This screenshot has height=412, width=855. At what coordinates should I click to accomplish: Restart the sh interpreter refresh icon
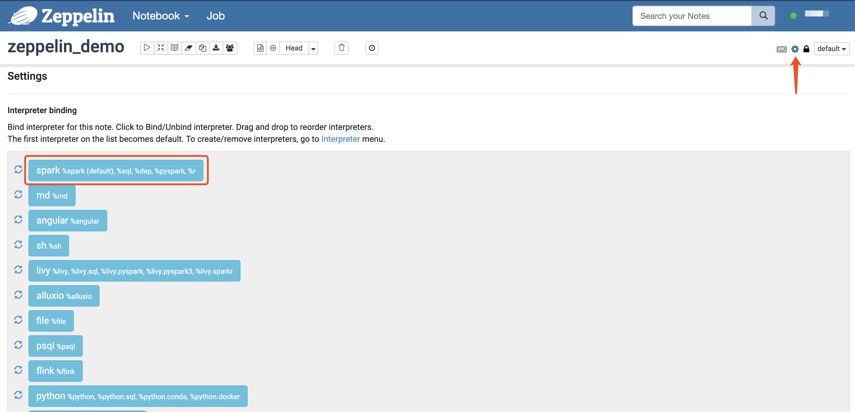pos(18,245)
